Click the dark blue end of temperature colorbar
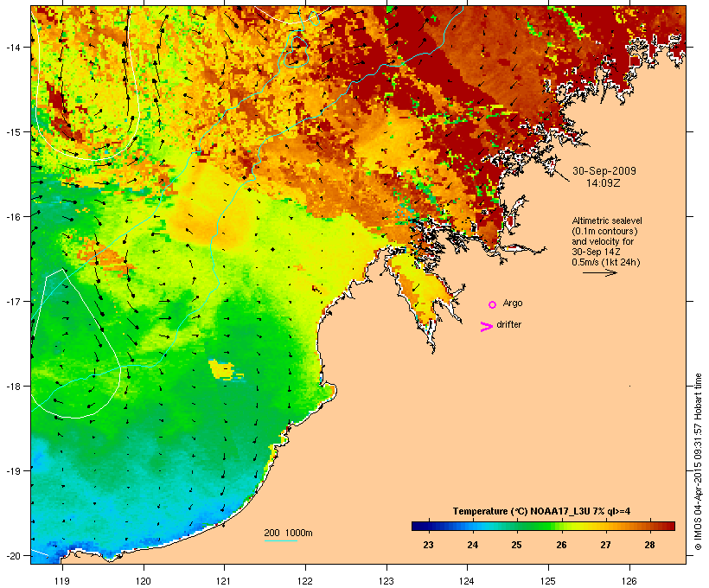 (420, 526)
